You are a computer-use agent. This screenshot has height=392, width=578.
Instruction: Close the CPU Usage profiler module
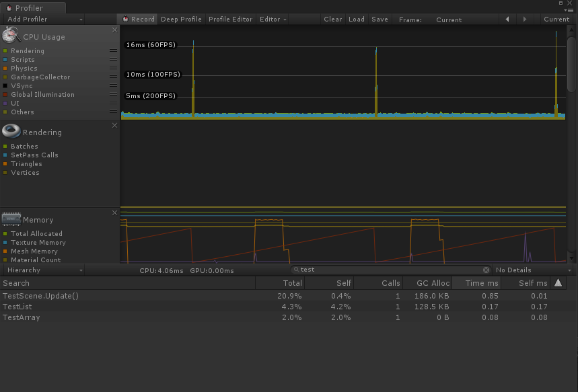pos(114,30)
